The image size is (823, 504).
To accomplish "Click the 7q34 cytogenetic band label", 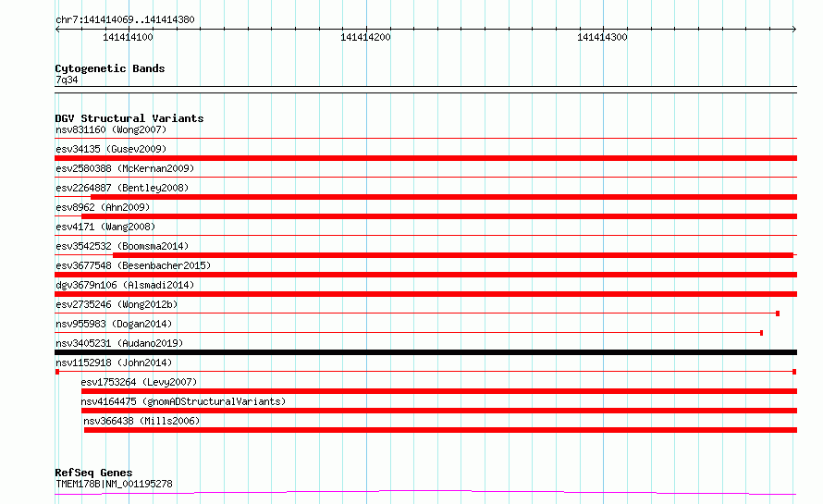I will pyautogui.click(x=67, y=80).
